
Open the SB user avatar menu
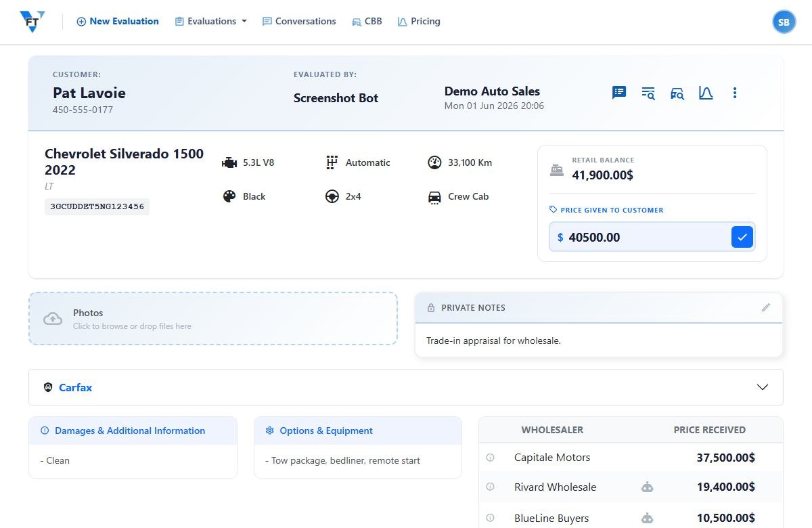coord(784,22)
